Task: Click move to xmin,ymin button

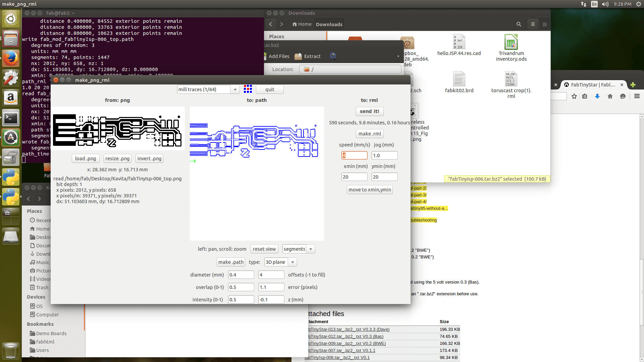Action: [x=370, y=190]
